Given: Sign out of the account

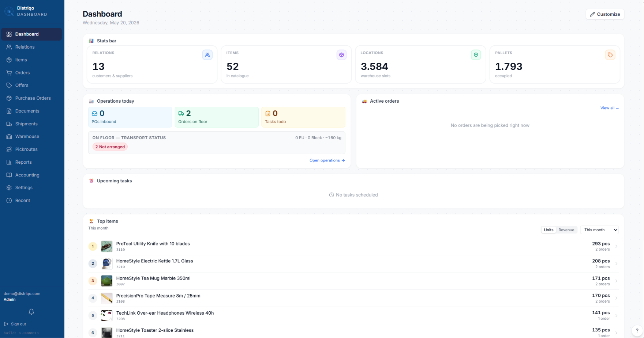Looking at the screenshot, I should [15, 324].
